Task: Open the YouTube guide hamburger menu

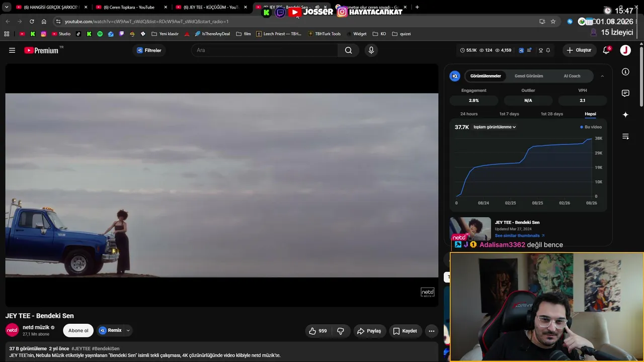Action: (12, 50)
